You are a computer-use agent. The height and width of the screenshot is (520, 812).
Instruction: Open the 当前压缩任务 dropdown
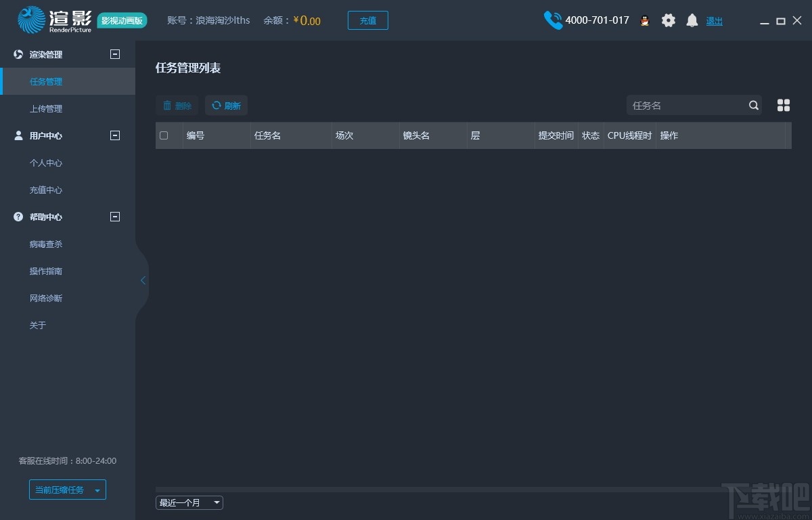point(67,489)
